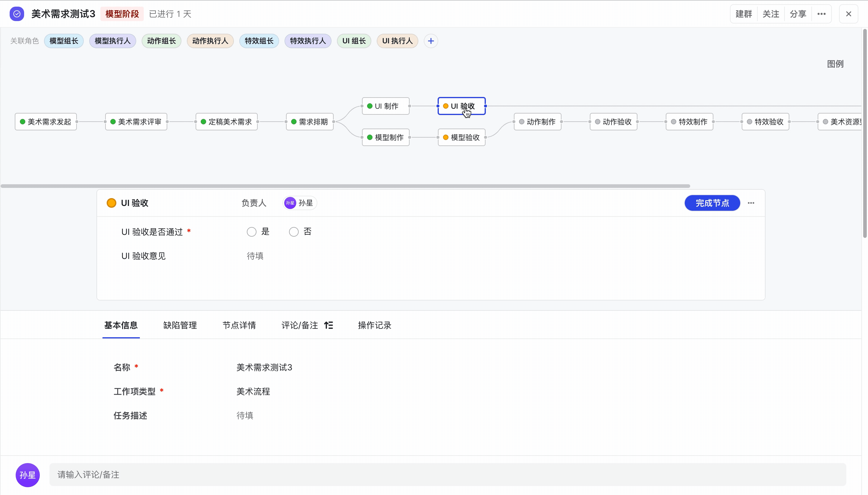Click the 模型阶段 status tag
Viewport: 868px width, 495px height.
122,14
